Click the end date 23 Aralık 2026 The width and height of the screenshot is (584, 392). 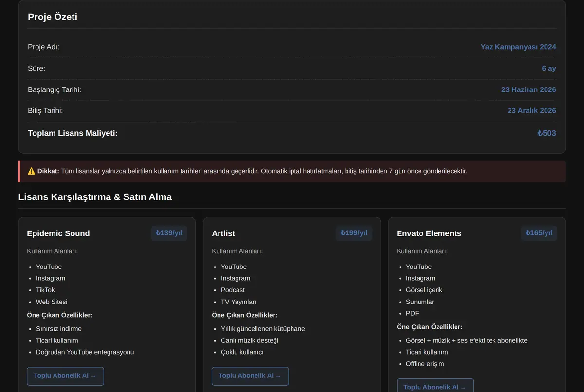point(532,111)
